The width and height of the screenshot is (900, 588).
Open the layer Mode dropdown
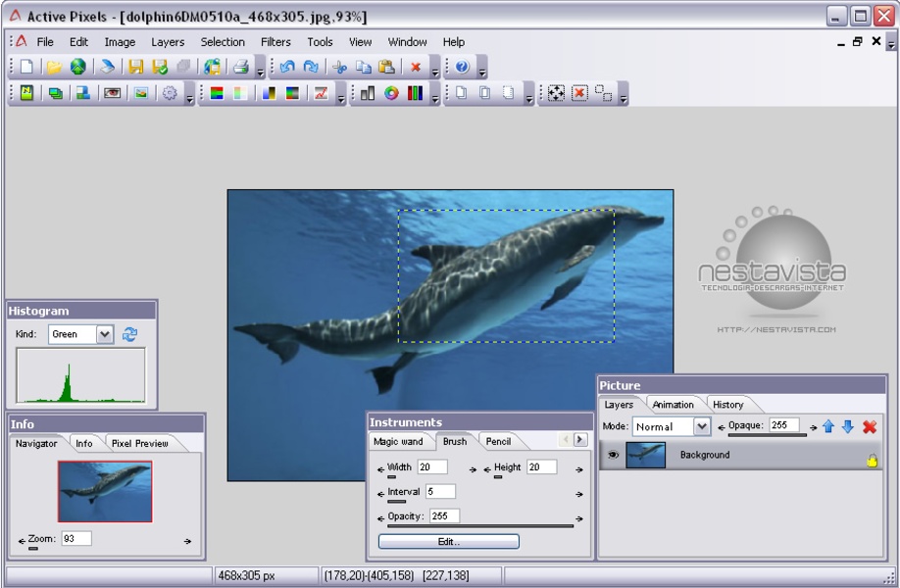tap(701, 426)
